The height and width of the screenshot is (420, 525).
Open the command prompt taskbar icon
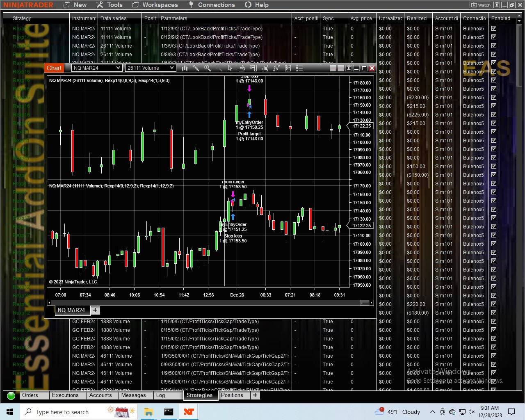coord(169,411)
